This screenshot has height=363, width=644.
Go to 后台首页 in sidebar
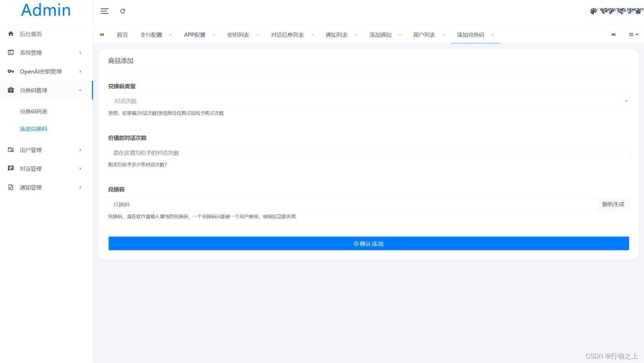click(x=31, y=34)
